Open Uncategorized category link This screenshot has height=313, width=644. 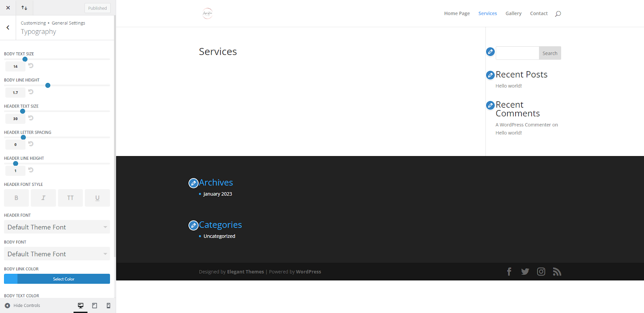coord(219,236)
